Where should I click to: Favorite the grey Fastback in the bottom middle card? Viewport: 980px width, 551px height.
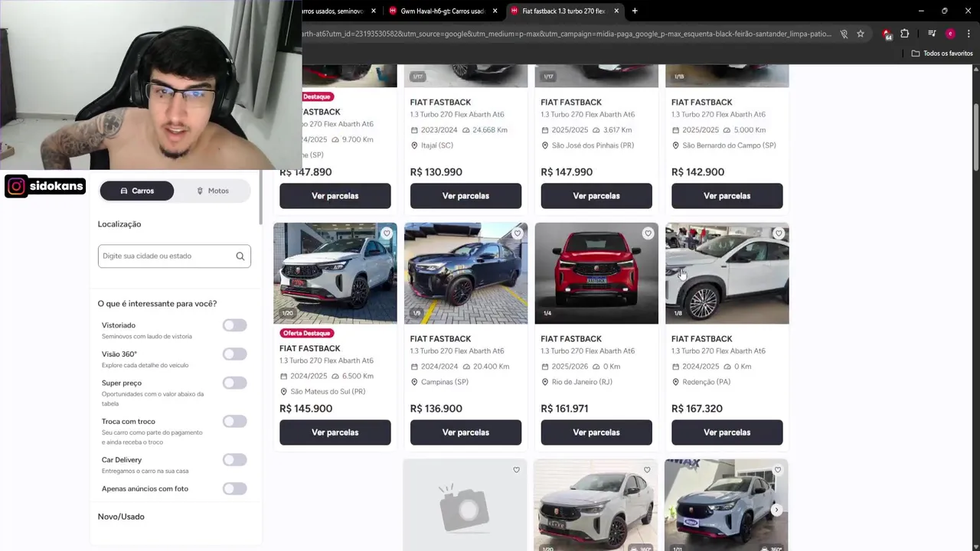tap(647, 470)
